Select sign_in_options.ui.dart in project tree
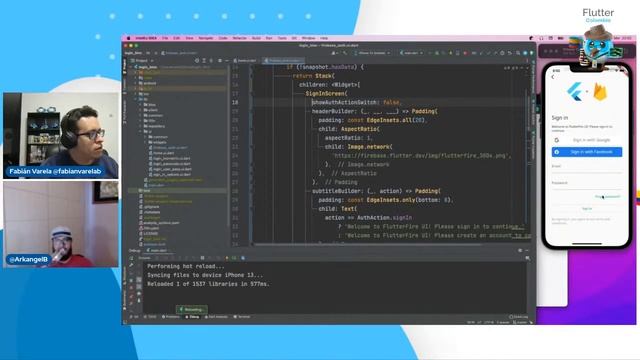Screen dimensions: 640x360 171,174
